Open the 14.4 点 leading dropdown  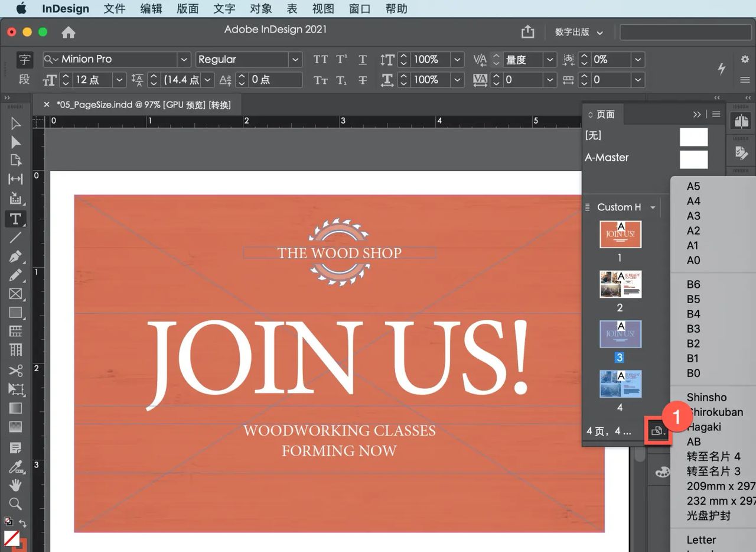[208, 80]
